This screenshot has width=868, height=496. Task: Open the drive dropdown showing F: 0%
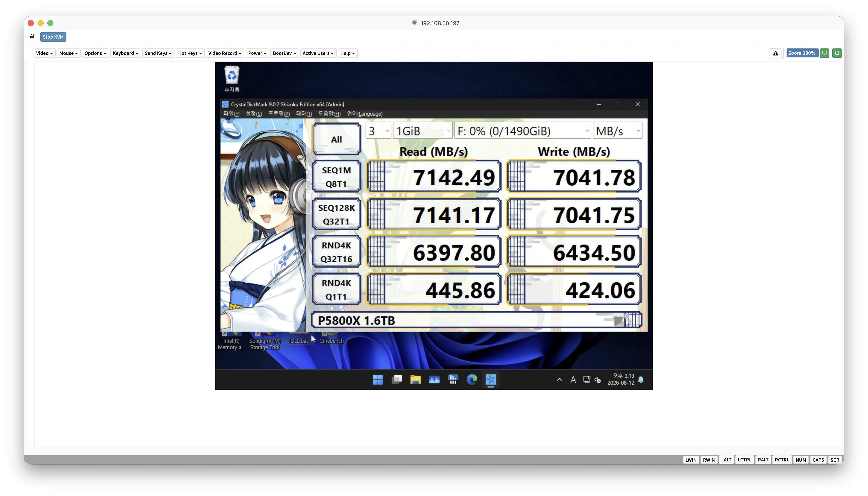pyautogui.click(x=522, y=131)
